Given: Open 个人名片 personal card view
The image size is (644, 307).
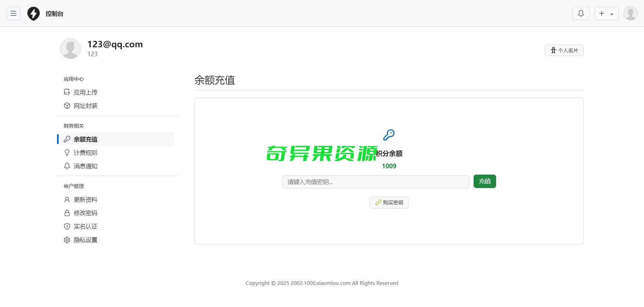Looking at the screenshot, I should coord(564,50).
